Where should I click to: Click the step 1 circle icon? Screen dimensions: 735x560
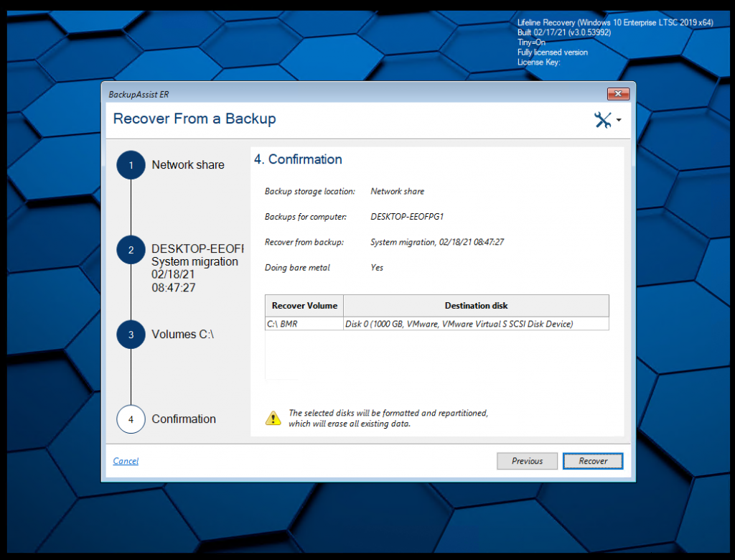(x=131, y=165)
